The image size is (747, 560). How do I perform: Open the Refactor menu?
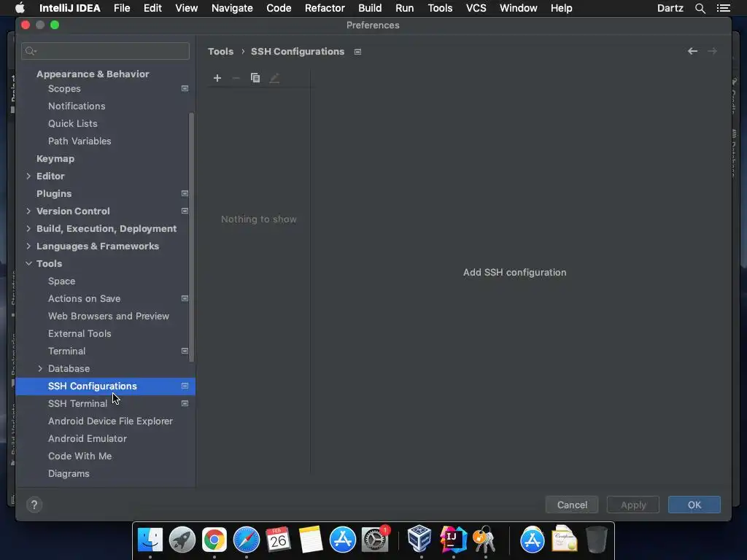325,8
